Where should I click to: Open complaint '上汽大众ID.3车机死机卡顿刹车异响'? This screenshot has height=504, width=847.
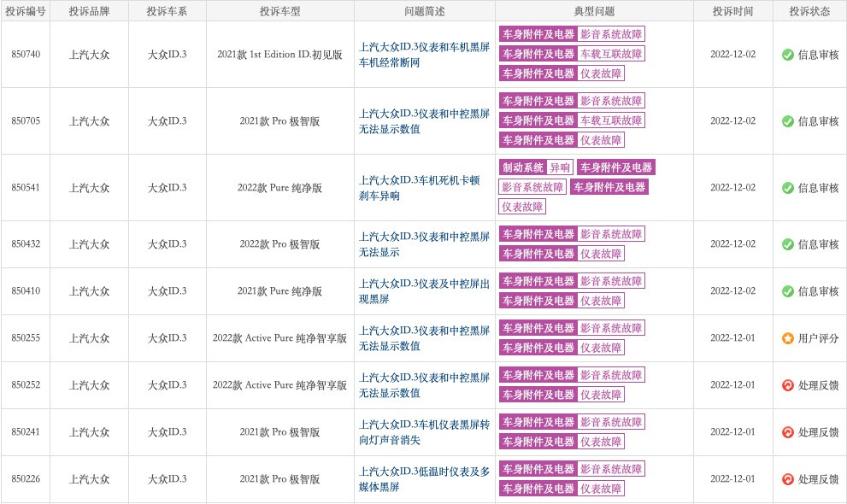coord(419,188)
